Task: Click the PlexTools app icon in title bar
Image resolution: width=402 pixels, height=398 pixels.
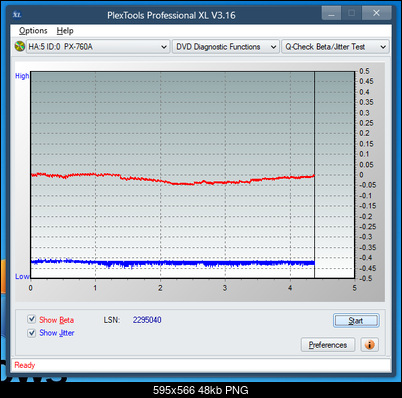Action: [x=17, y=15]
